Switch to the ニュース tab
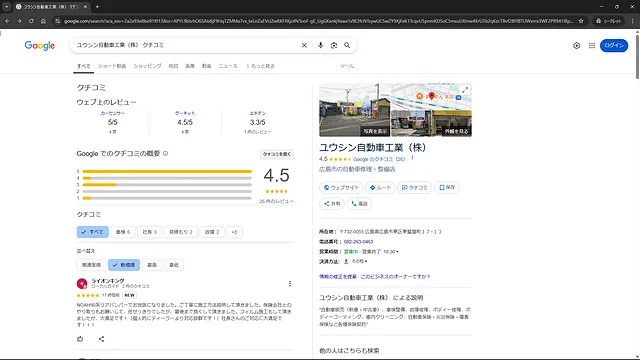640x360 pixels. pos(228,66)
